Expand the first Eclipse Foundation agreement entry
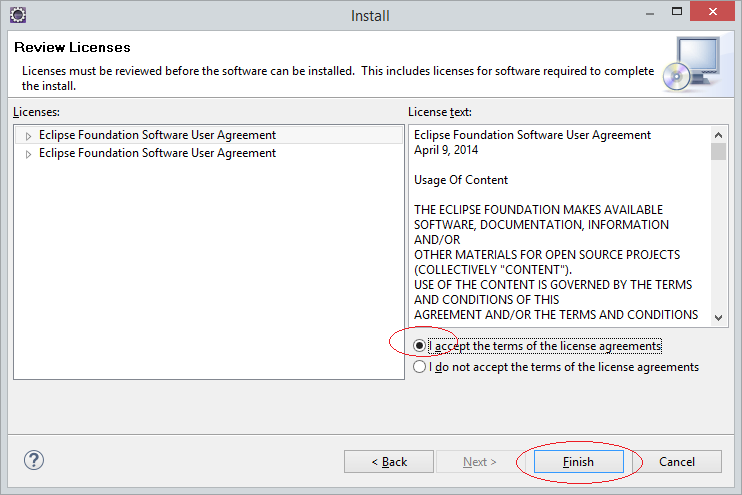742x495 pixels. coord(28,136)
